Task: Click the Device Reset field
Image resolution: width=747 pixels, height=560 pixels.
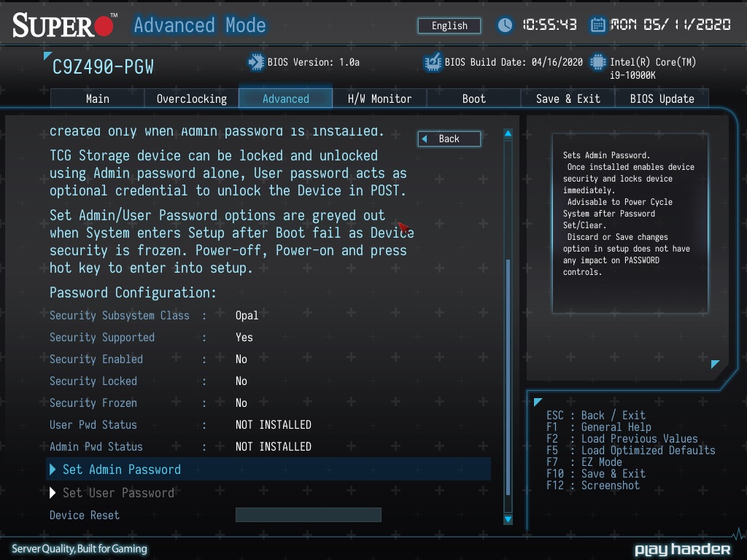Action: (x=308, y=515)
